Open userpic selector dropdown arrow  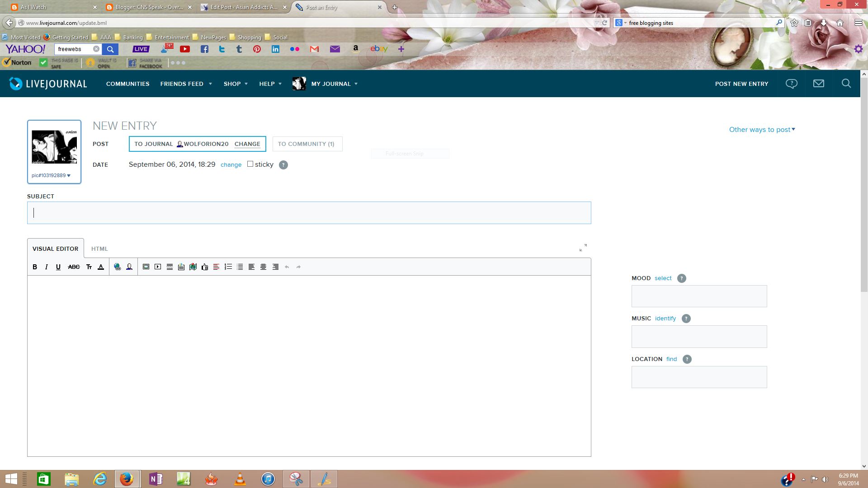[69, 176]
